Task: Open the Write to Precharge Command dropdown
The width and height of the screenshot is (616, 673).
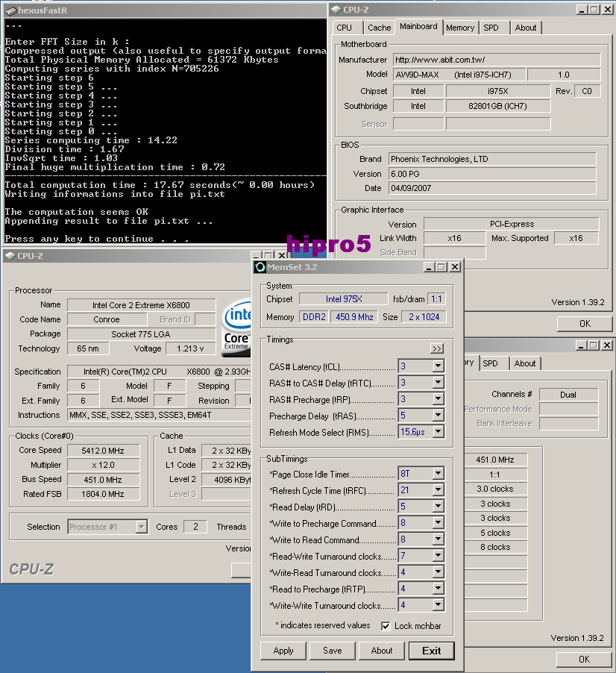Action: pos(438,523)
